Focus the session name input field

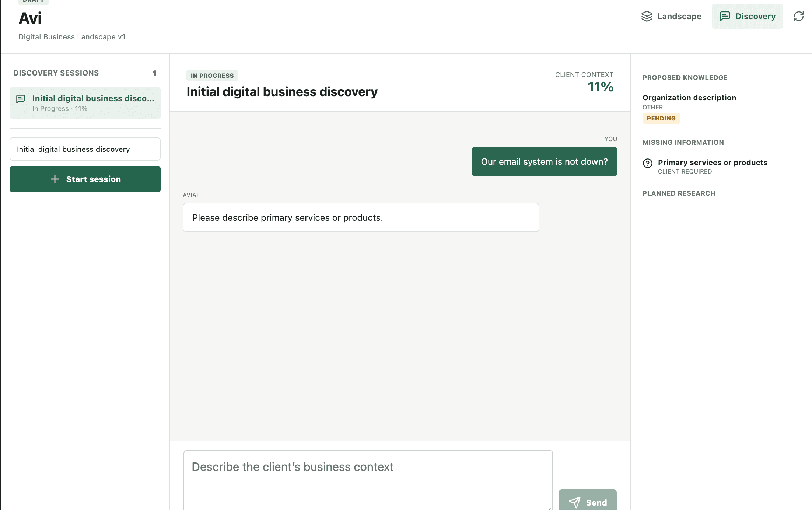tap(85, 149)
